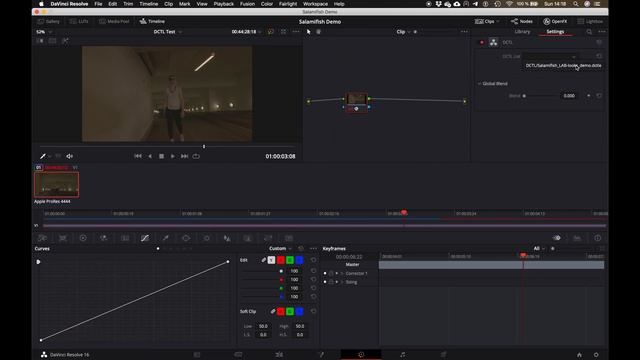Toggle the Edit channel link icon

coord(263,260)
